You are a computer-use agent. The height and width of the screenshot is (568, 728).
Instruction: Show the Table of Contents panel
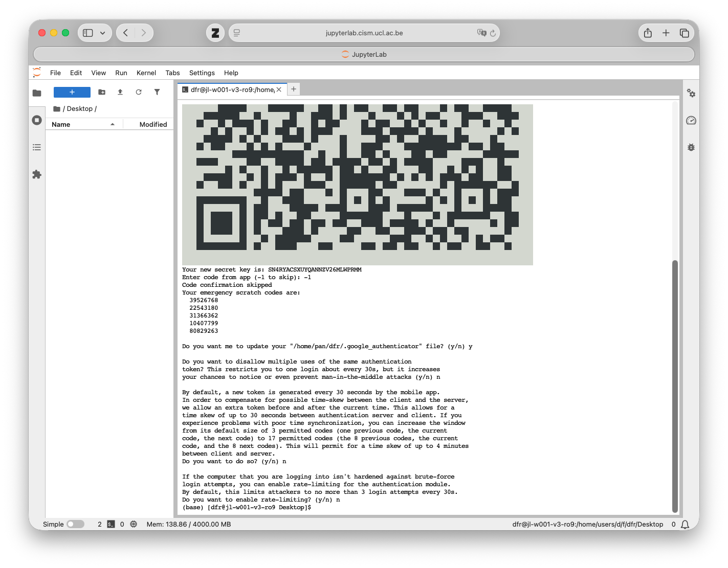click(37, 147)
